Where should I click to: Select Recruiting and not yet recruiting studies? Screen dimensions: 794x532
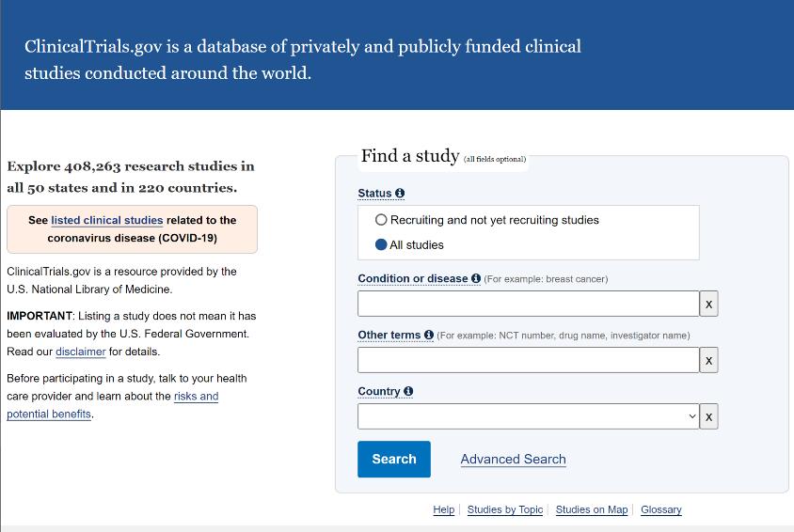381,220
